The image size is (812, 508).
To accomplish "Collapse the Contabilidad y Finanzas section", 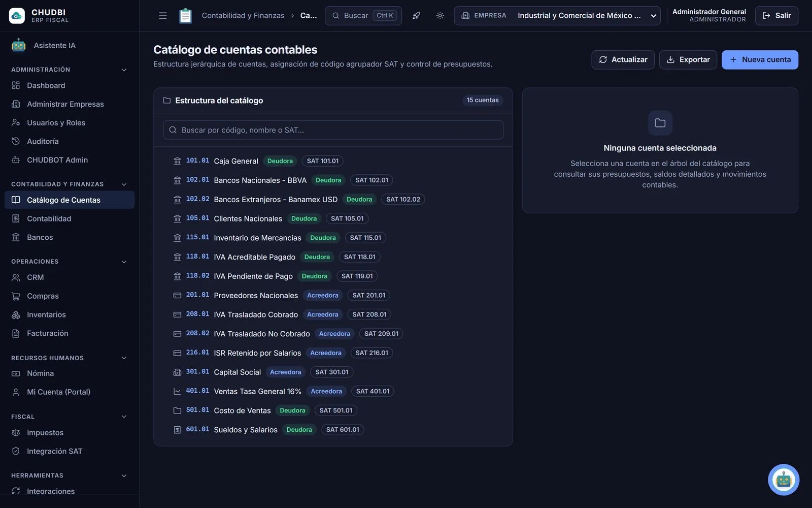I will tap(124, 184).
